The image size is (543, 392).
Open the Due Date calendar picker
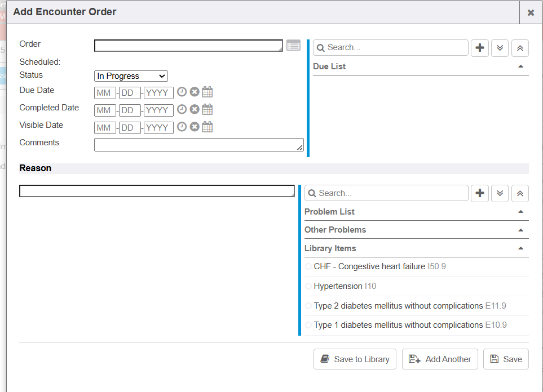point(208,92)
